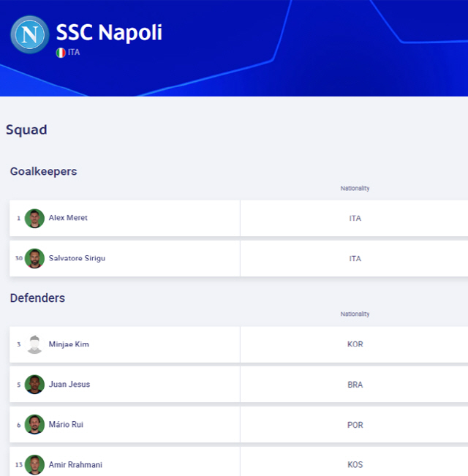The height and width of the screenshot is (476, 468).
Task: Select the Minjae Kim name link
Action: point(69,344)
